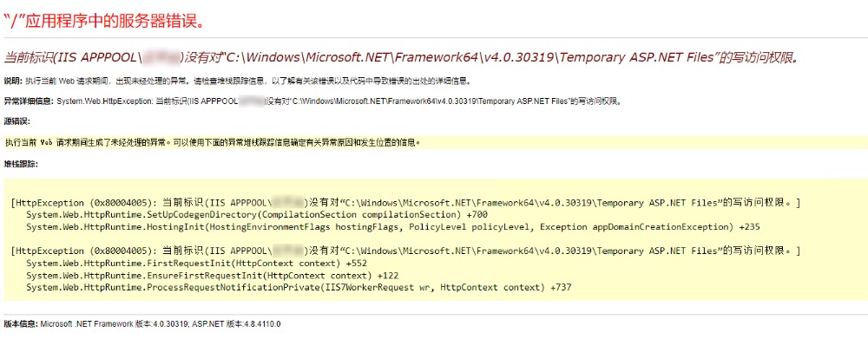Click the EnsureFirstRequestInit +122 stack line
The width and height of the screenshot is (868, 339).
(x=212, y=276)
